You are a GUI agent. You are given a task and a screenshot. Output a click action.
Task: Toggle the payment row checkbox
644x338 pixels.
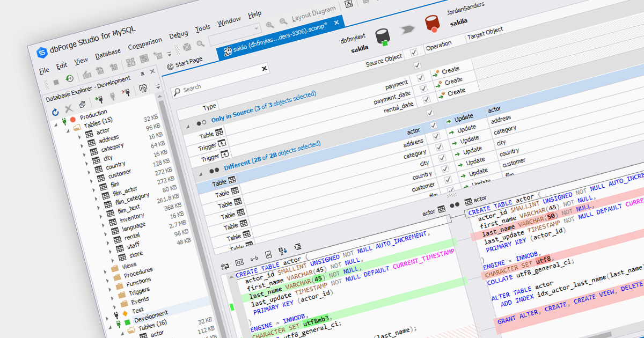(421, 78)
